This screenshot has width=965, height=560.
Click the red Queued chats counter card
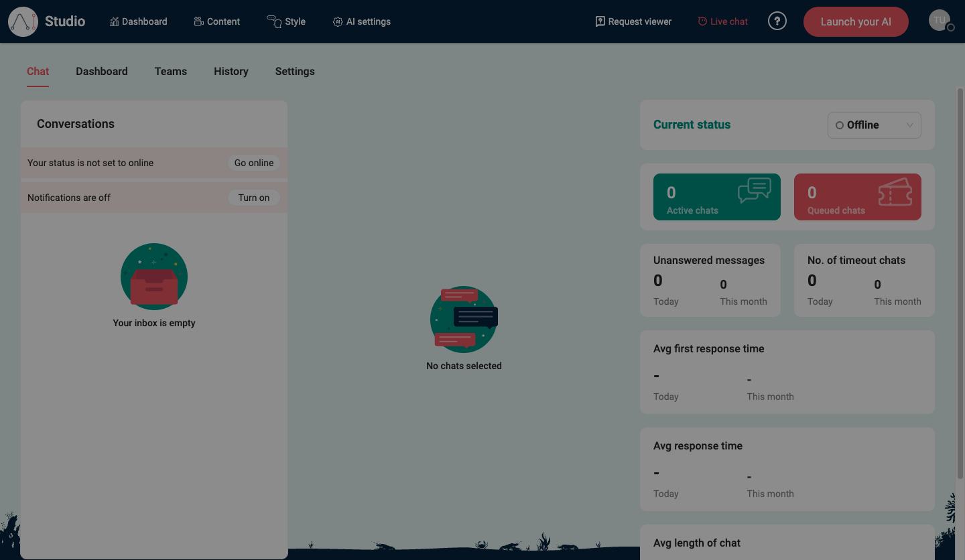pos(857,196)
